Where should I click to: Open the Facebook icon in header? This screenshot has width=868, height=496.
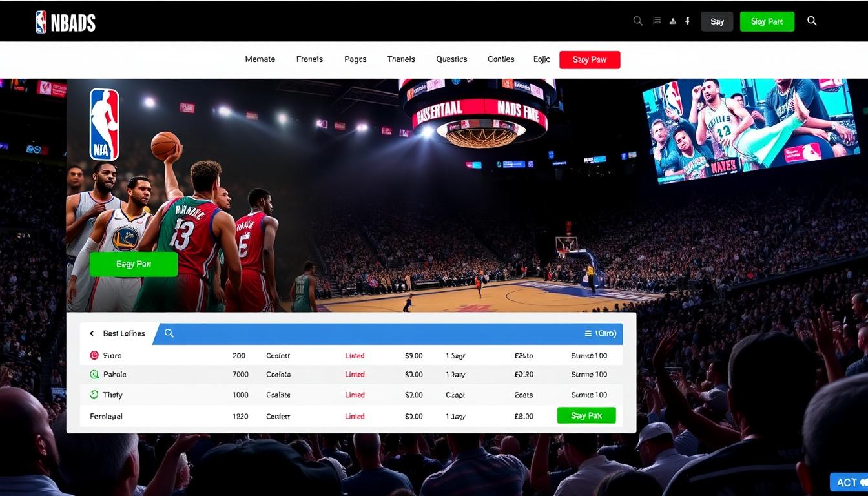tap(687, 21)
